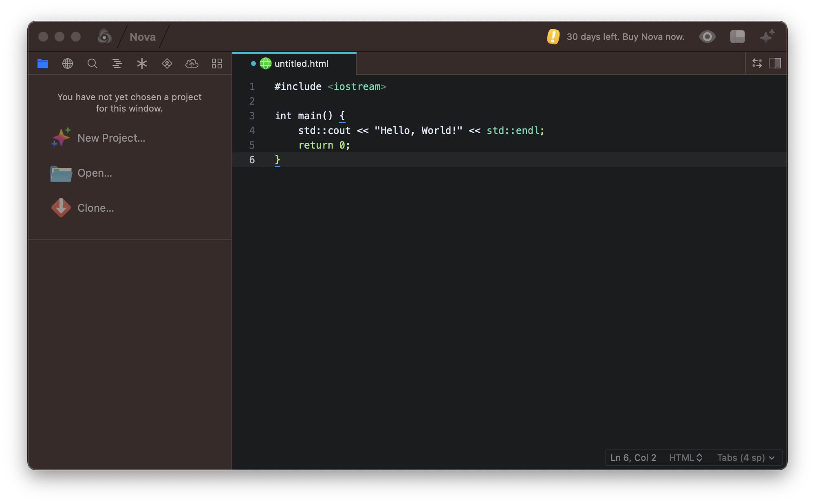Click the Nova swirl logo icon
Screen dimensions: 815x504
[104, 37]
